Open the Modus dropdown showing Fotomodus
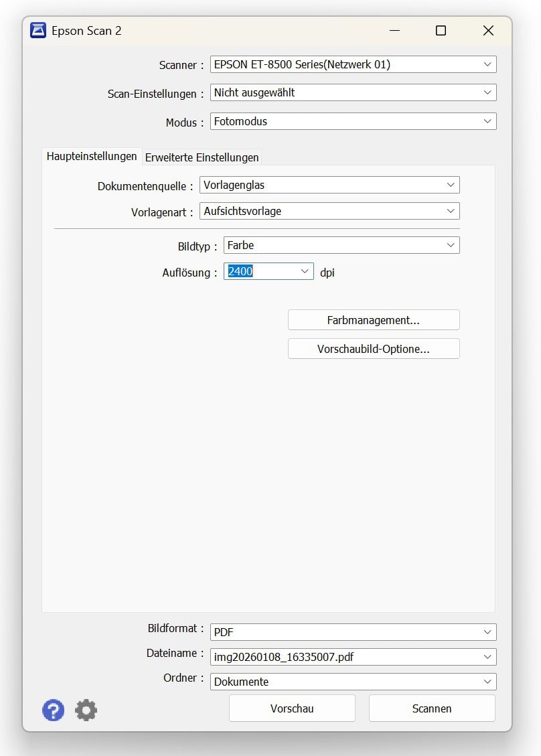 (x=487, y=122)
